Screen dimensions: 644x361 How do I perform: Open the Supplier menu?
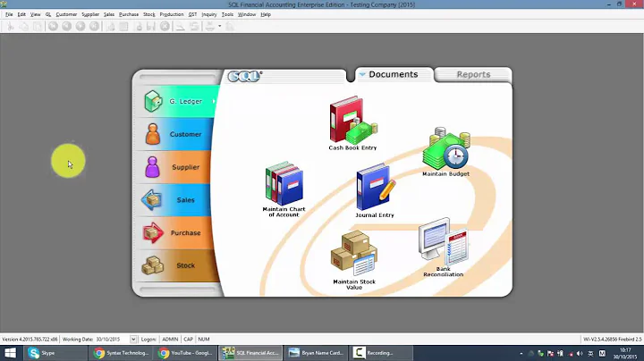[90, 14]
